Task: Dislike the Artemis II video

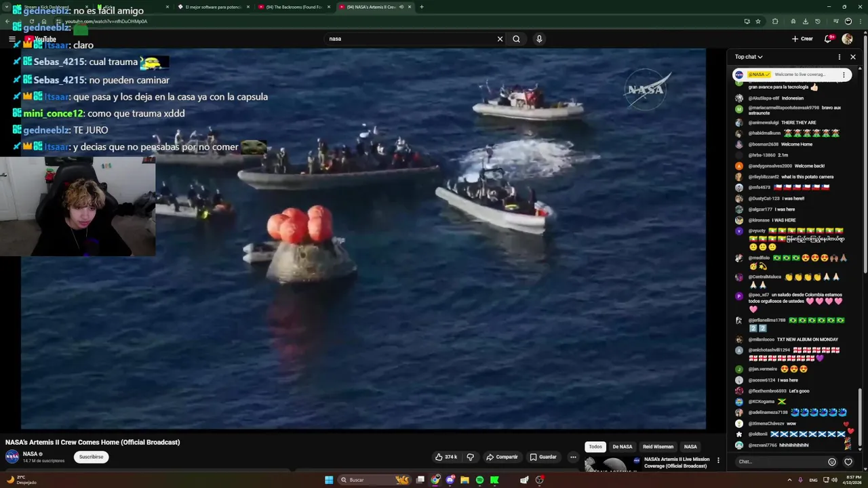Action: point(470,457)
